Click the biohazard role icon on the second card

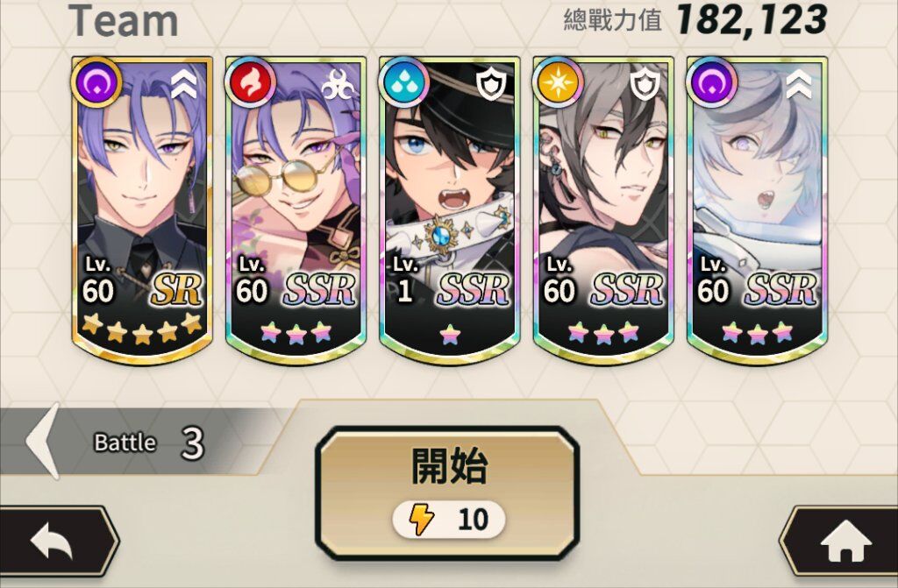pyautogui.click(x=338, y=85)
